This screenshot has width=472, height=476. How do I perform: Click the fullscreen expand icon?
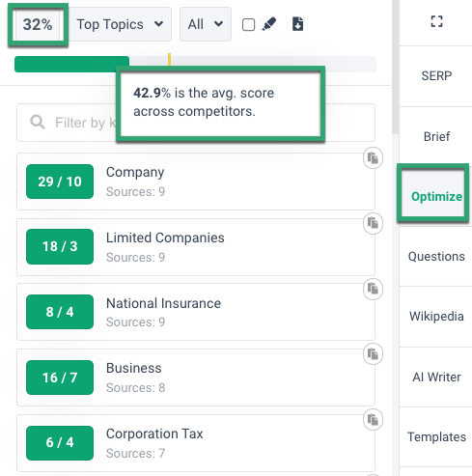click(436, 21)
